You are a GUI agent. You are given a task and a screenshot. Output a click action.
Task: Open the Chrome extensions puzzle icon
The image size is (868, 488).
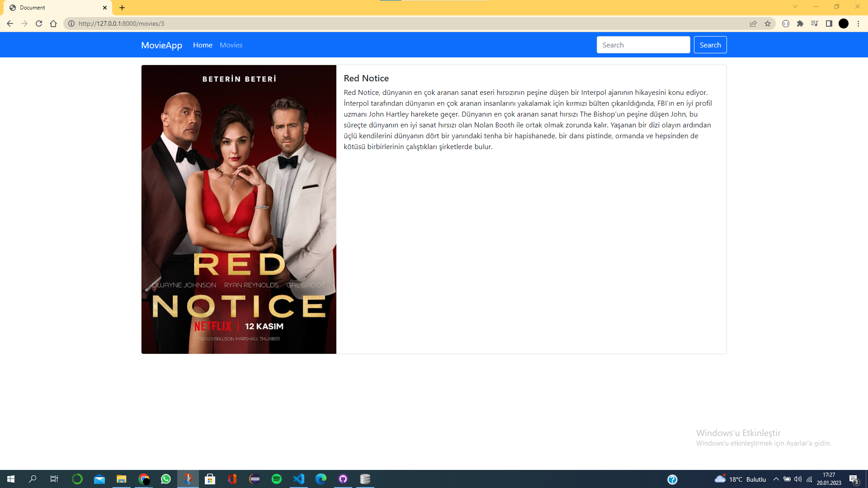pos(800,23)
